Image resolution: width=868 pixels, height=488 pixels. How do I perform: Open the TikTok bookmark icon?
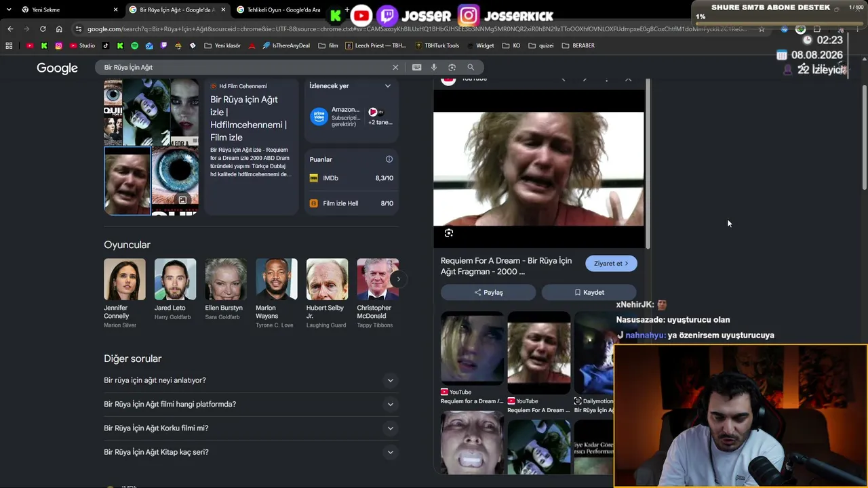(106, 45)
